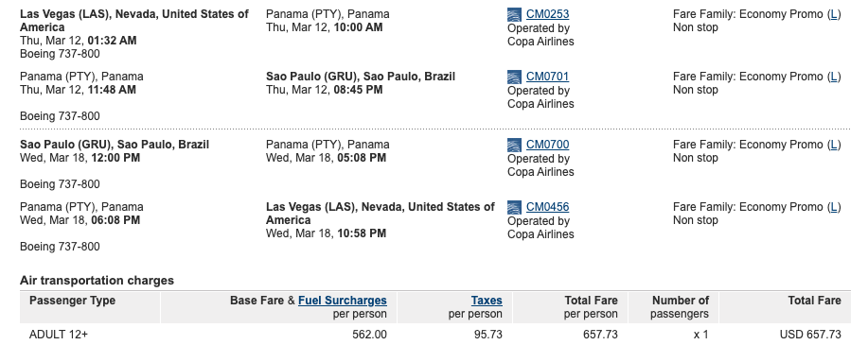The width and height of the screenshot is (868, 345).
Task: Click fare class L link for CM0701
Action: 834,77
